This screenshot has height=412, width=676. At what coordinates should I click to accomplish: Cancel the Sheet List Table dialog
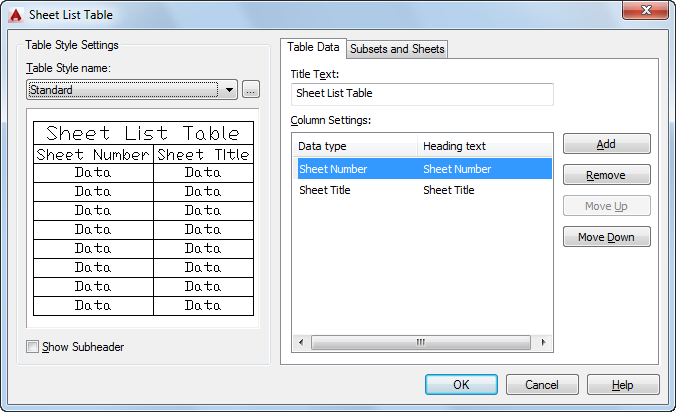click(542, 385)
